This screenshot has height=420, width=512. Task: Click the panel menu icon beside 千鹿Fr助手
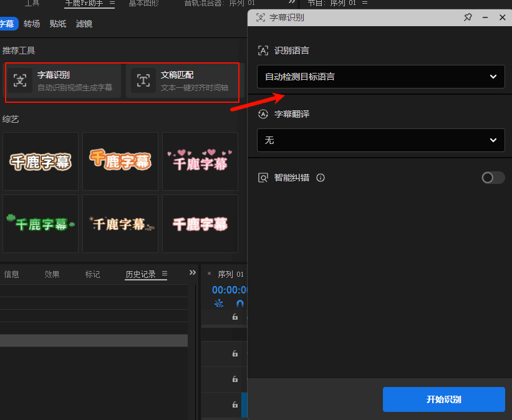(112, 4)
